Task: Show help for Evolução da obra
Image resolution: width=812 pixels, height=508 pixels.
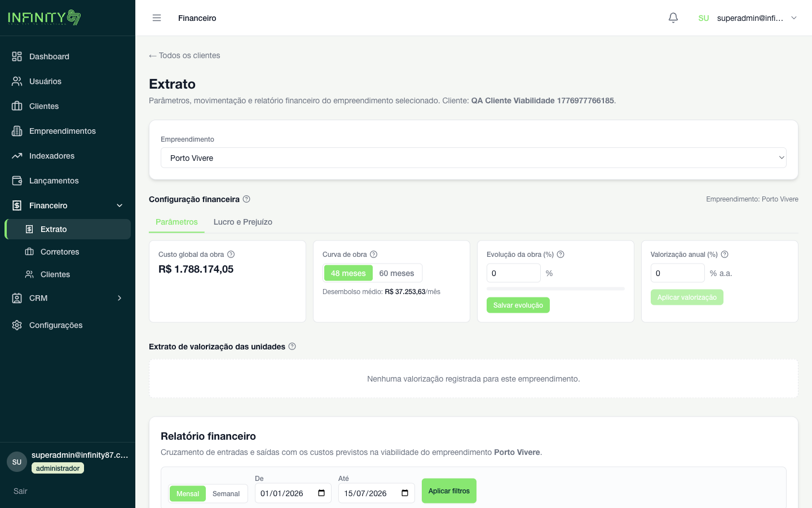Action: [561, 255]
